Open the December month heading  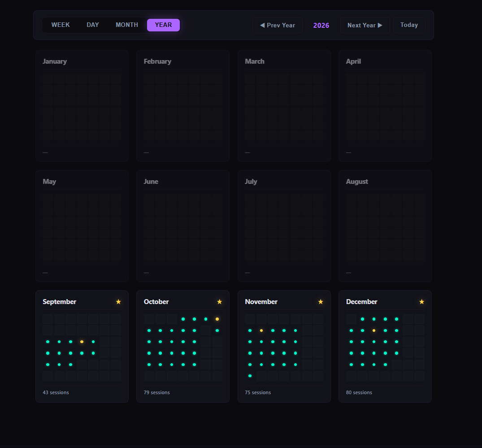pos(361,302)
